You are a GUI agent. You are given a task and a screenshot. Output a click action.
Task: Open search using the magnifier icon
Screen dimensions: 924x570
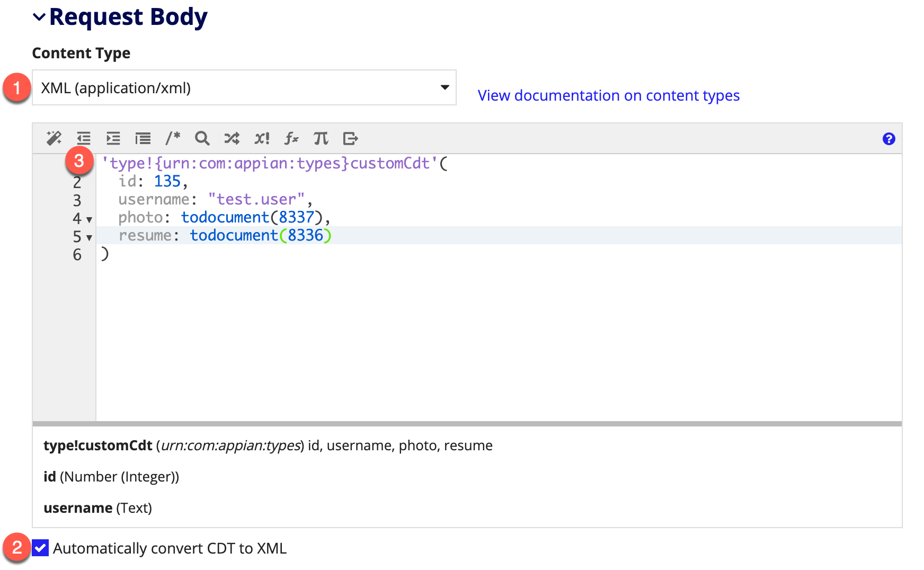point(202,138)
